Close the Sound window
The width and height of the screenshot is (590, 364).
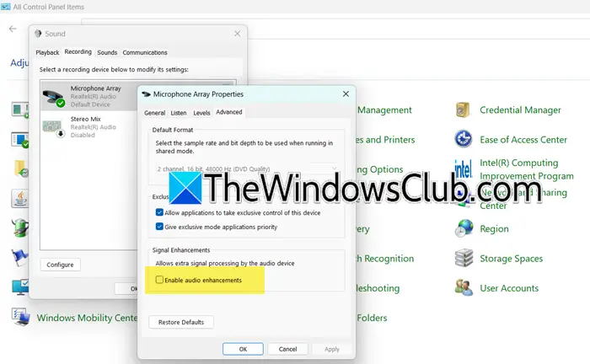click(x=238, y=34)
